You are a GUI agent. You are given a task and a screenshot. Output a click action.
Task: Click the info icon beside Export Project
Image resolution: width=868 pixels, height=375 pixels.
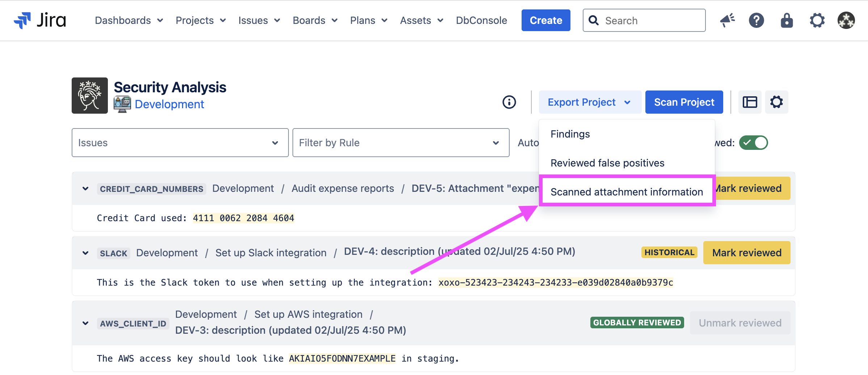click(x=509, y=102)
